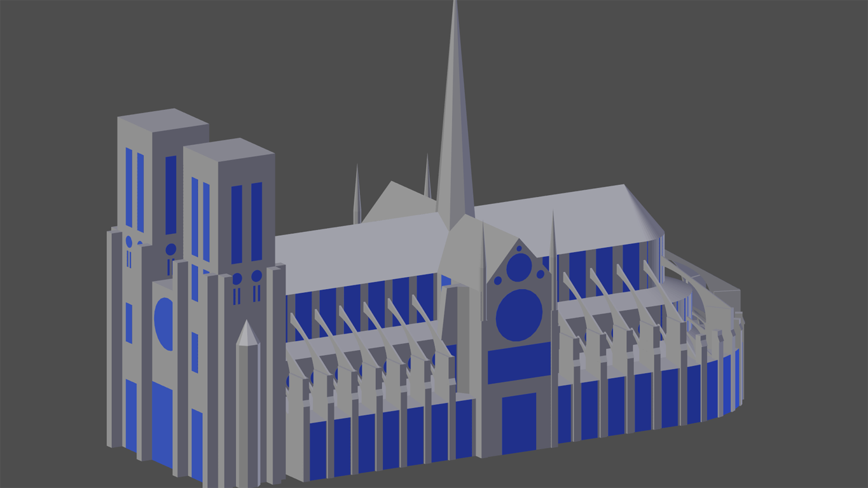Pick the medium round window above rose window

(x=519, y=267)
